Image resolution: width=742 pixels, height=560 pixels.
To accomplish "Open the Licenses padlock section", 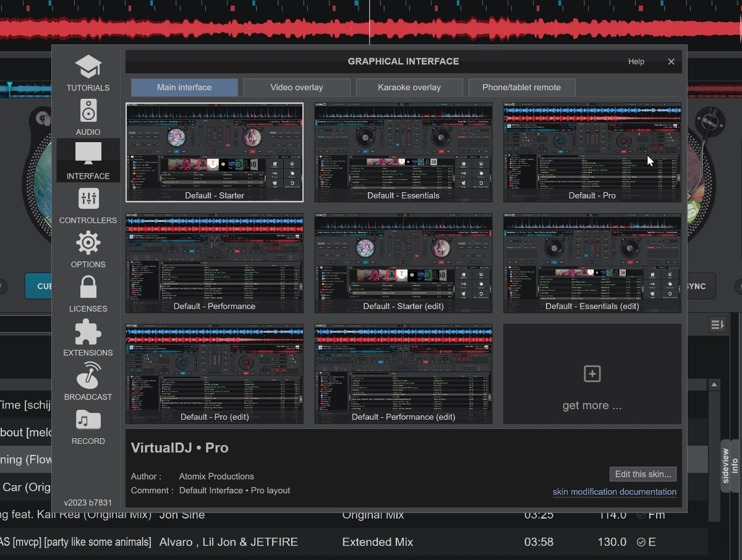I will pyautogui.click(x=88, y=294).
